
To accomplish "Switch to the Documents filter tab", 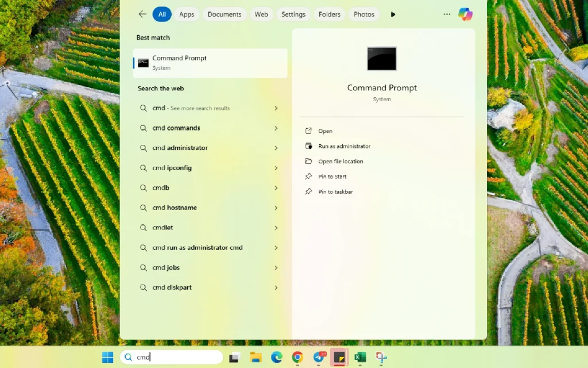I will point(225,14).
